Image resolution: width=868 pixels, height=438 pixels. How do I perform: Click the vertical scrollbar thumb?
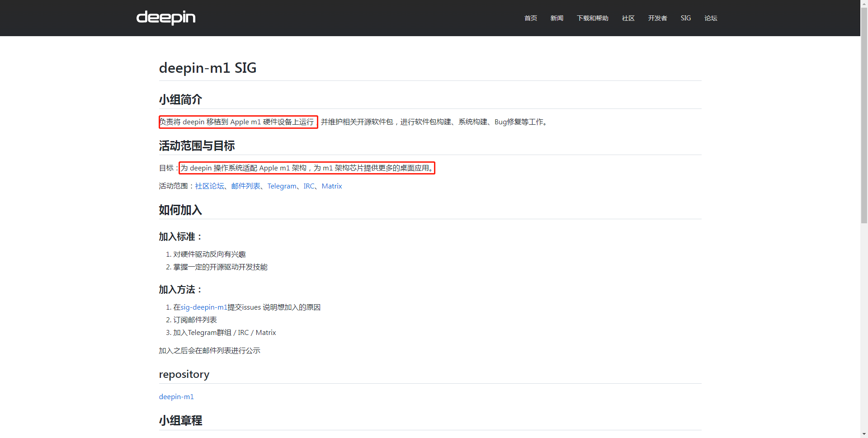tap(864, 116)
